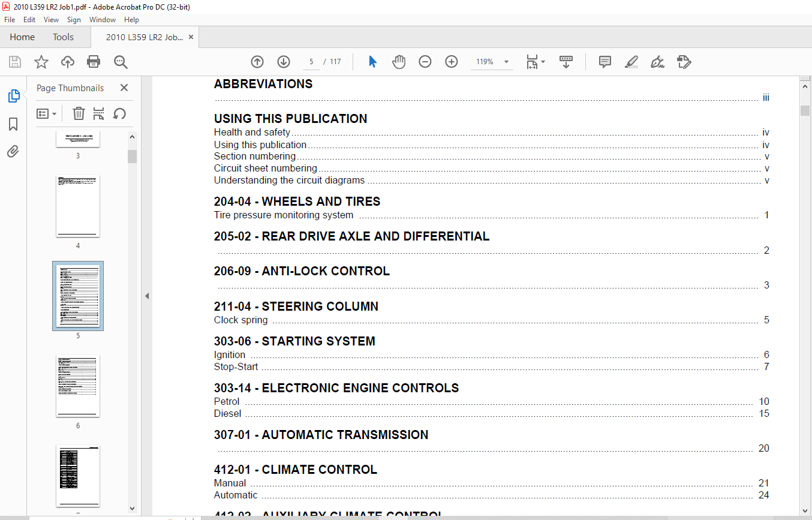812x520 pixels.
Task: Add a comment sticky note
Action: point(605,62)
